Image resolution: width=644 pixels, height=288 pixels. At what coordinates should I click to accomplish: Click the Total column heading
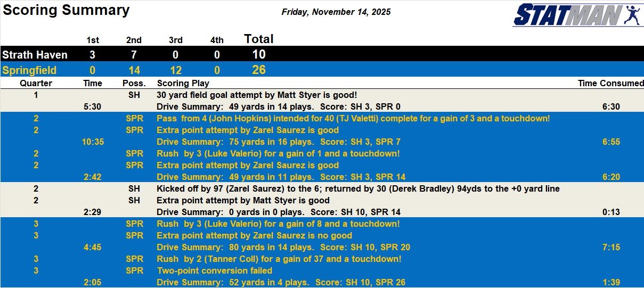258,39
